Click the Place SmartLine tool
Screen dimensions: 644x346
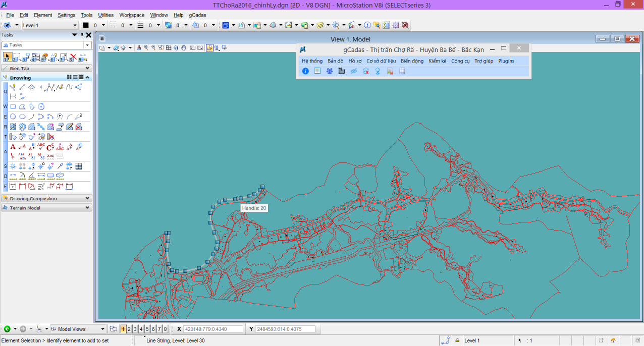pyautogui.click(x=13, y=87)
